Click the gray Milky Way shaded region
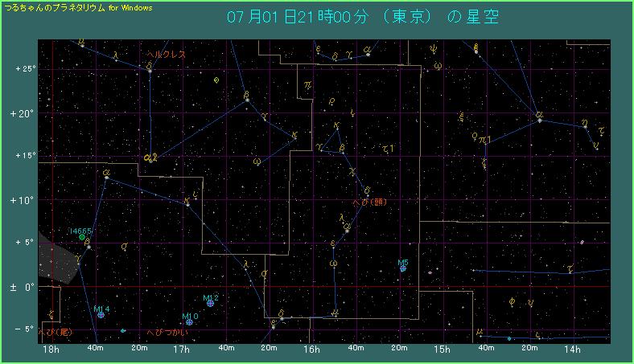The width and height of the screenshot is (634, 364). (58, 259)
